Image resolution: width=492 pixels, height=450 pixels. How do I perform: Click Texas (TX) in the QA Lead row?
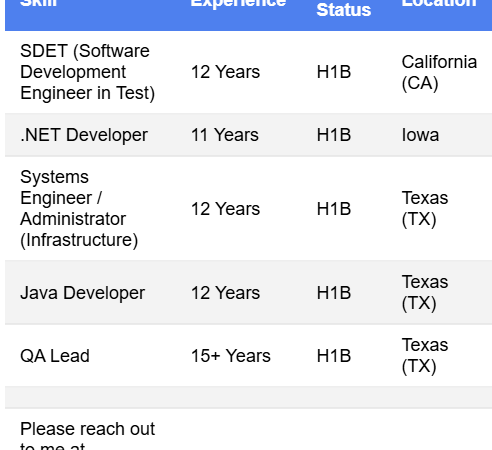pos(425,356)
